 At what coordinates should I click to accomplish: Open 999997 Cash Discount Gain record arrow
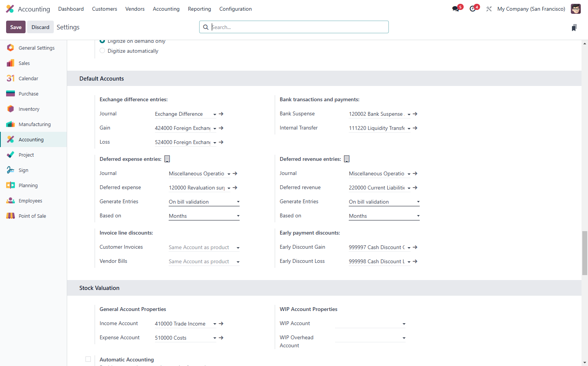click(415, 247)
